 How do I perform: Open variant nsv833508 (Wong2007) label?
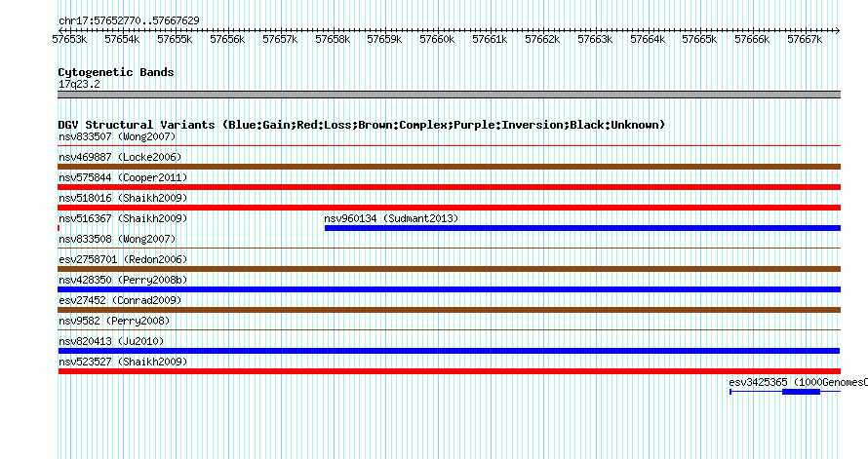point(117,239)
